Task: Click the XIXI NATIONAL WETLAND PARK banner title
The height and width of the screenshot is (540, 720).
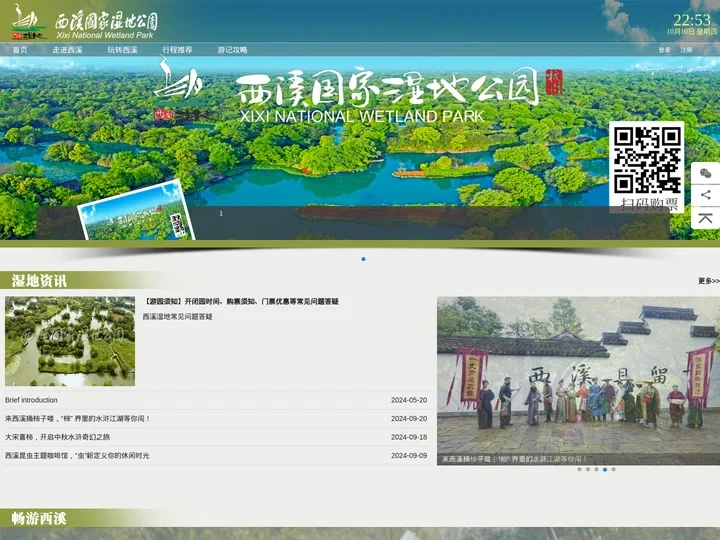Action: click(x=362, y=116)
